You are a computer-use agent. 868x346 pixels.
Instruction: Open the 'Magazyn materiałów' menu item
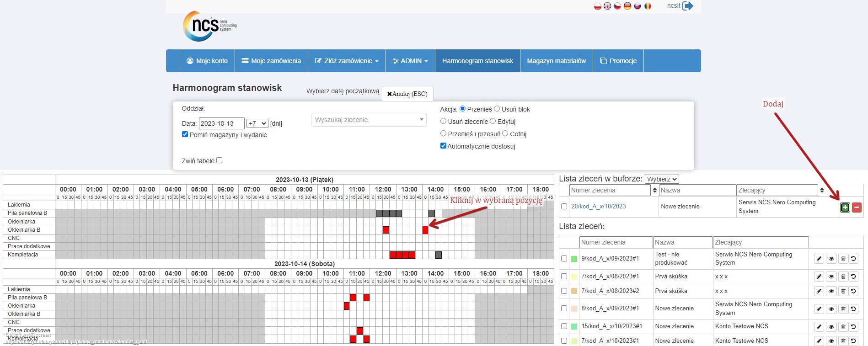[x=556, y=61]
